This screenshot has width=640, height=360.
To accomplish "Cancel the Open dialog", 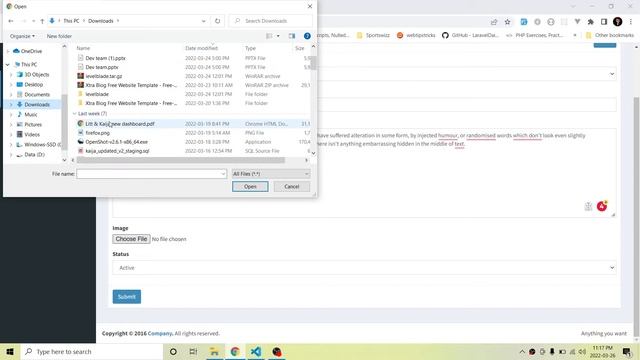I will (x=292, y=187).
